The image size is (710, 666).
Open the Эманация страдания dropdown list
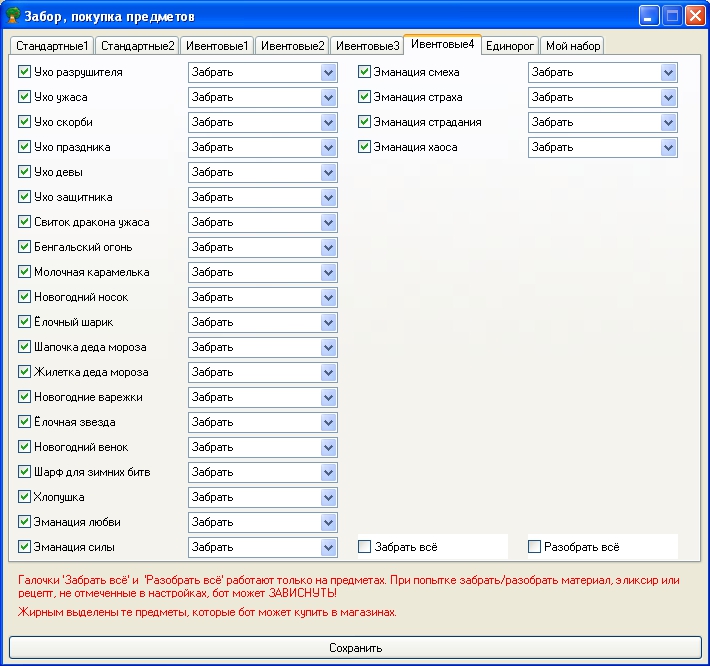[x=668, y=122]
